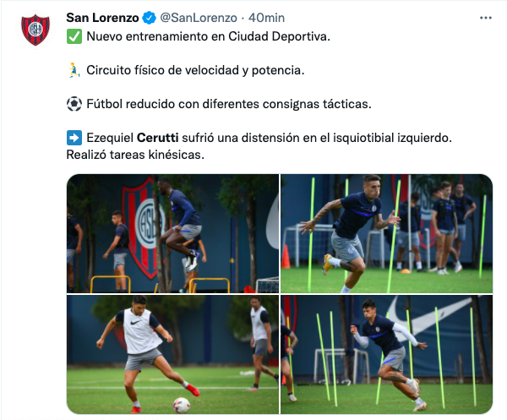Open the photo of tattooed player sprinting through poles
The width and height of the screenshot is (507, 420).
click(x=387, y=233)
